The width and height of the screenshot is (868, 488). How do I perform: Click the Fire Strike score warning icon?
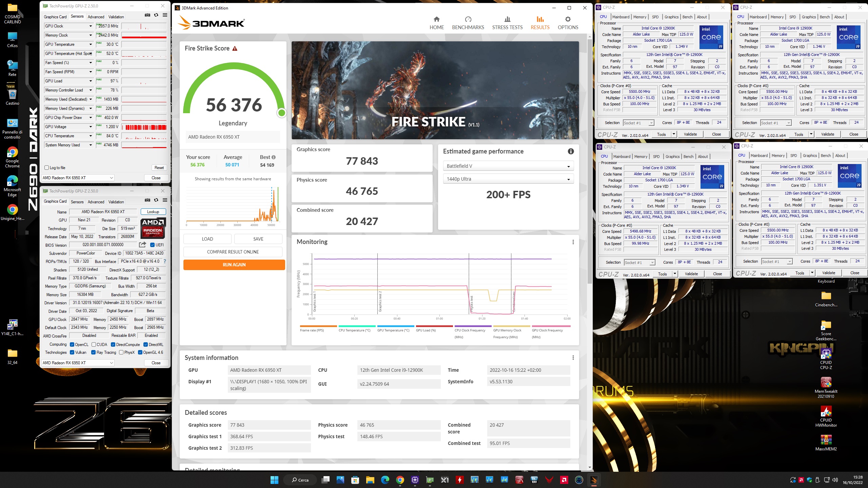click(235, 48)
